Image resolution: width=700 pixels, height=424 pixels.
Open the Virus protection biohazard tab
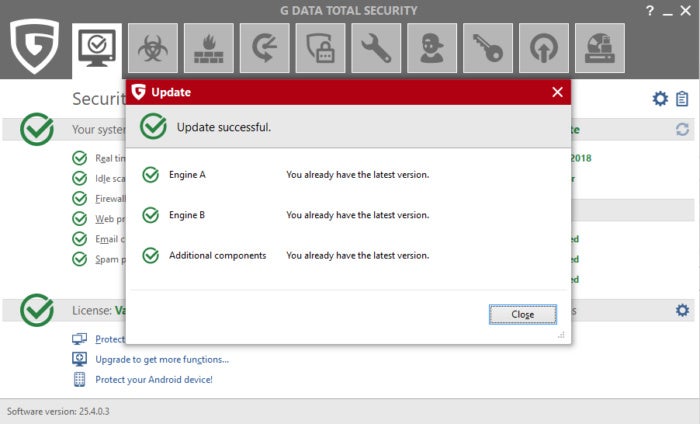[x=153, y=48]
